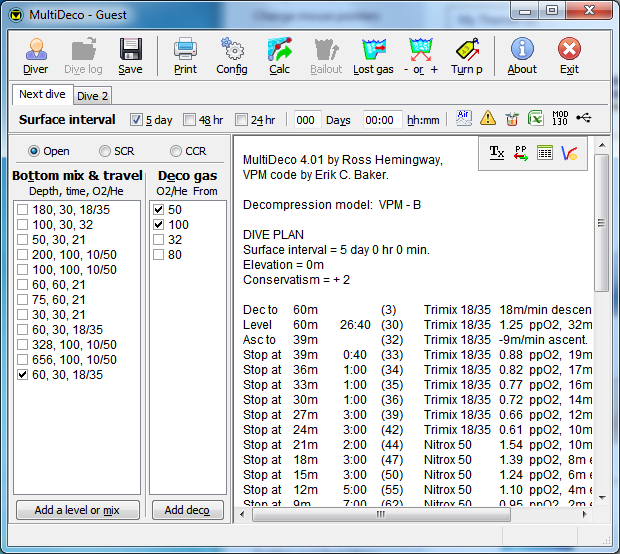This screenshot has width=620, height=554.
Task: Click the horizontal scrollbar left arrow
Action: point(242,514)
